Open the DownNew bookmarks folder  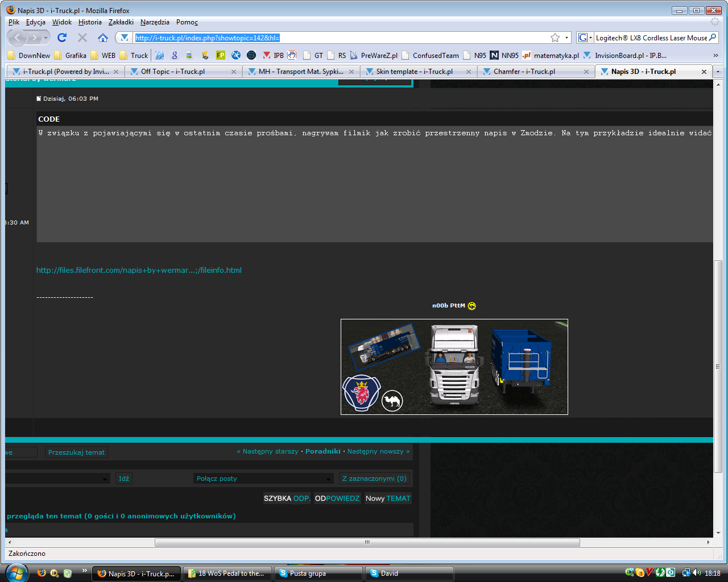[x=29, y=55]
